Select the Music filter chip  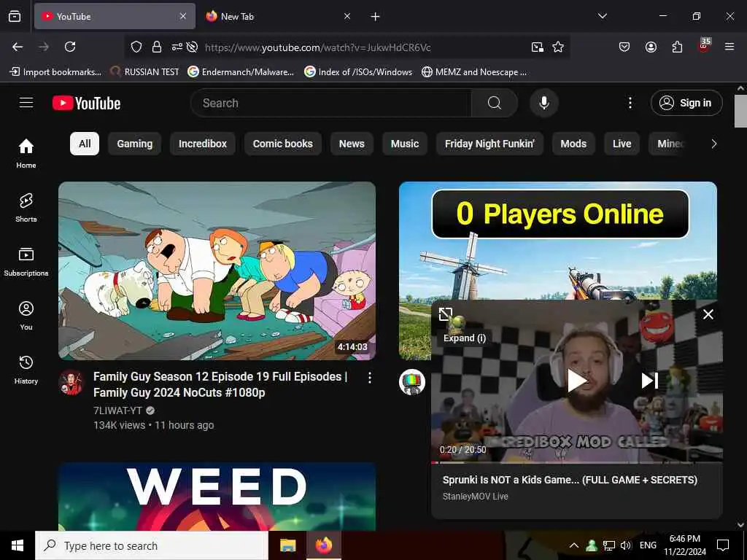coord(405,144)
